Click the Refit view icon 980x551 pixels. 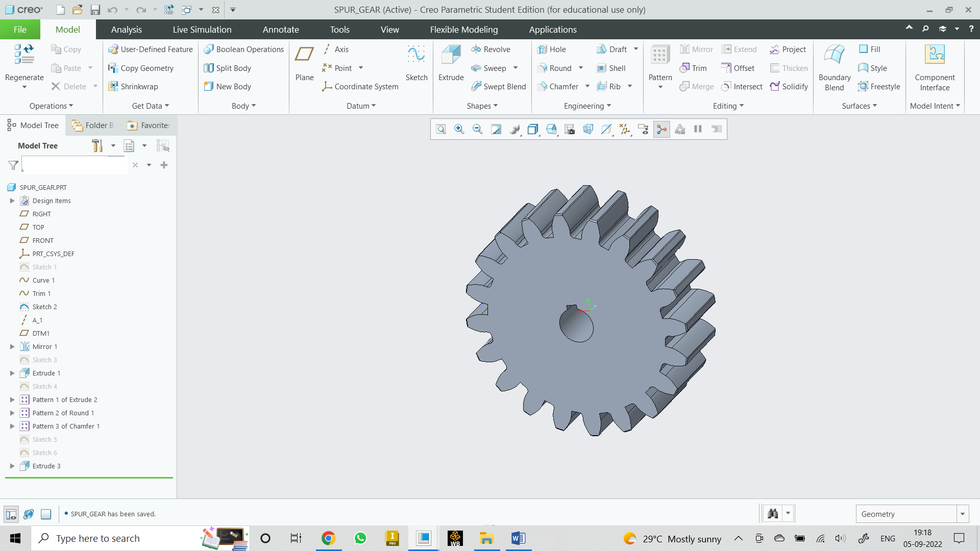[x=441, y=129]
